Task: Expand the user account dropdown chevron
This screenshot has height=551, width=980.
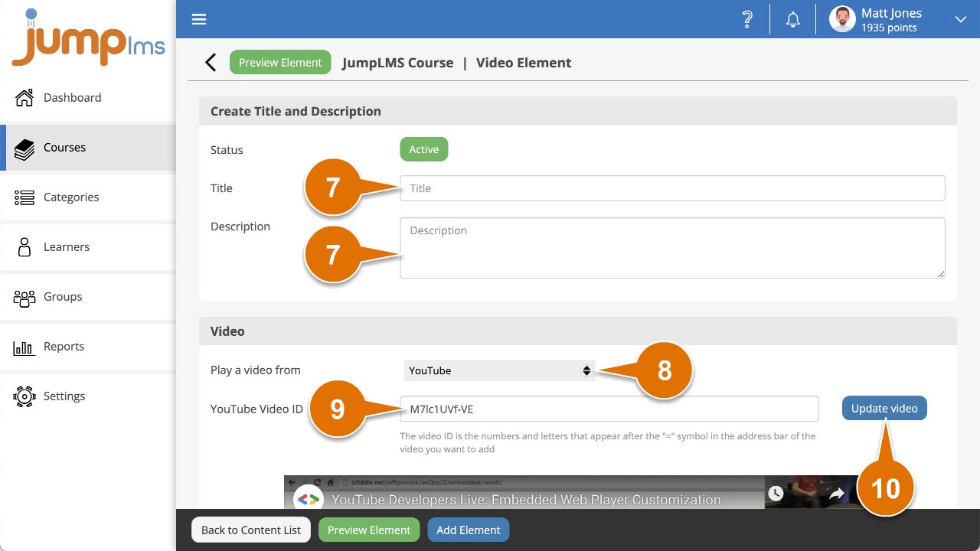Action: 960,20
